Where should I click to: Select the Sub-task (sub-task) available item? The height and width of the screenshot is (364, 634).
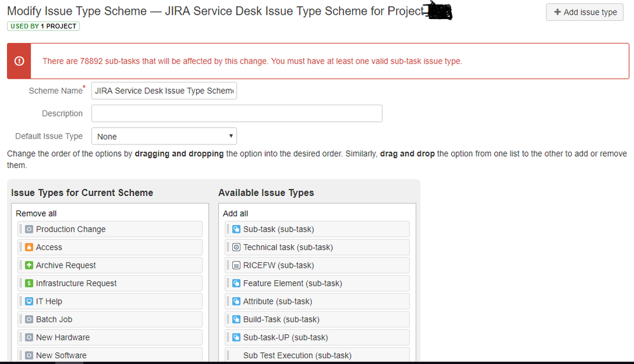[317, 229]
